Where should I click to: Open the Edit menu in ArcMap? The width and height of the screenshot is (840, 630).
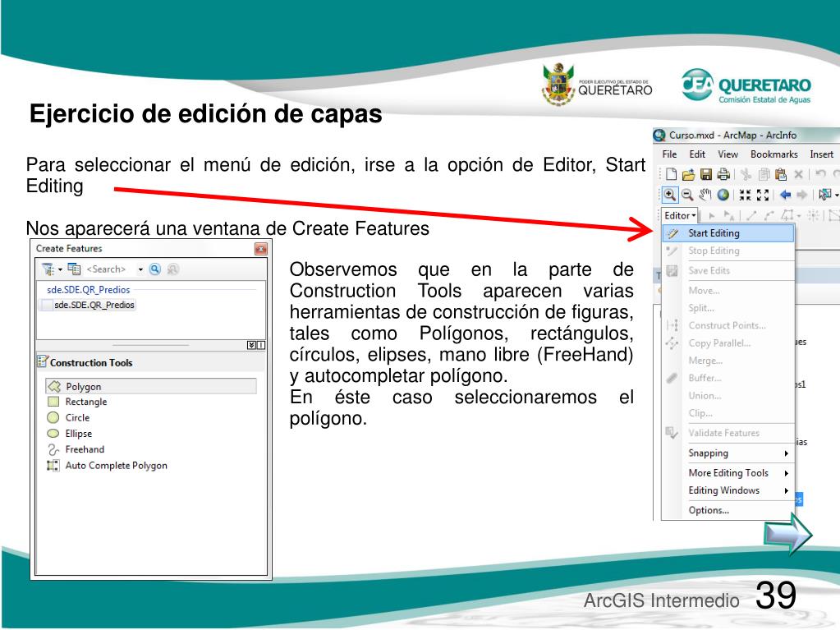click(x=697, y=154)
